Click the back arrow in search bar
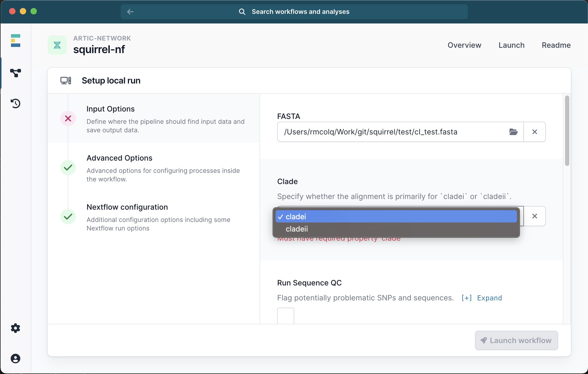Viewport: 588px width, 374px height. pos(130,12)
